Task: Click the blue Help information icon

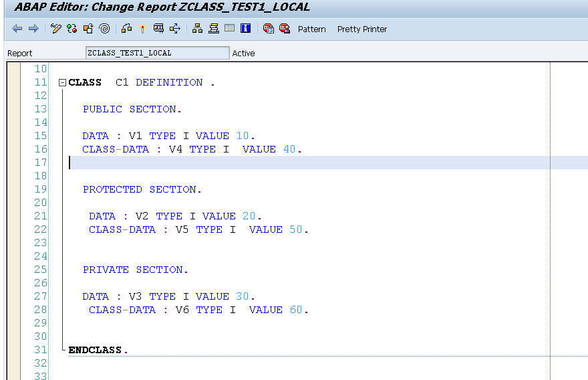Action: pos(246,29)
